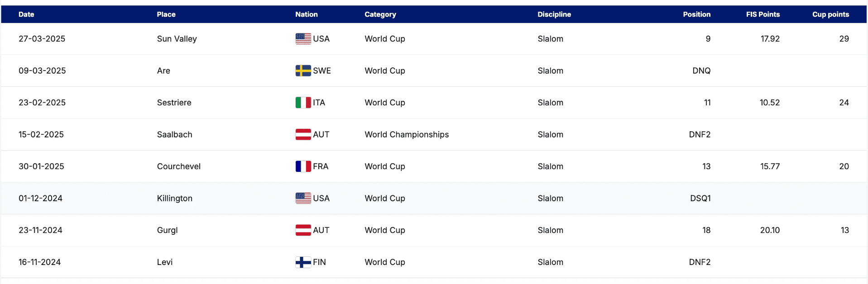The width and height of the screenshot is (868, 284).
Task: Click the Italy flag in Sestriere row
Action: click(303, 103)
